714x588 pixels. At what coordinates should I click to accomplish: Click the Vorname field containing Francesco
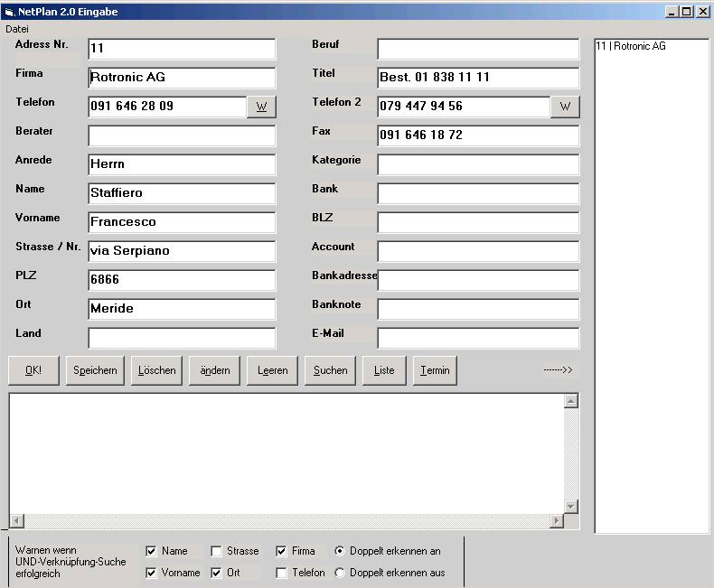click(182, 222)
